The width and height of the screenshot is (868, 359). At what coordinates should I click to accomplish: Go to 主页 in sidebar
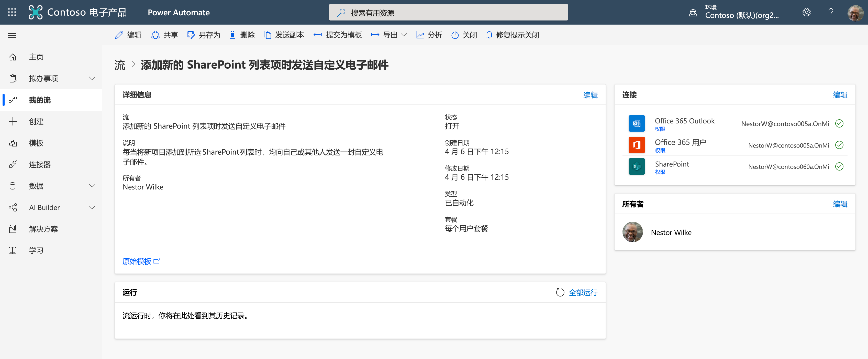point(51,57)
